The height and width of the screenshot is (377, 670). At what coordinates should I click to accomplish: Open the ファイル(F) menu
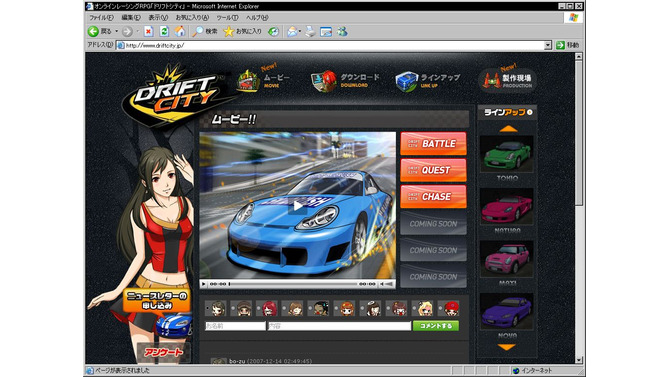(101, 18)
